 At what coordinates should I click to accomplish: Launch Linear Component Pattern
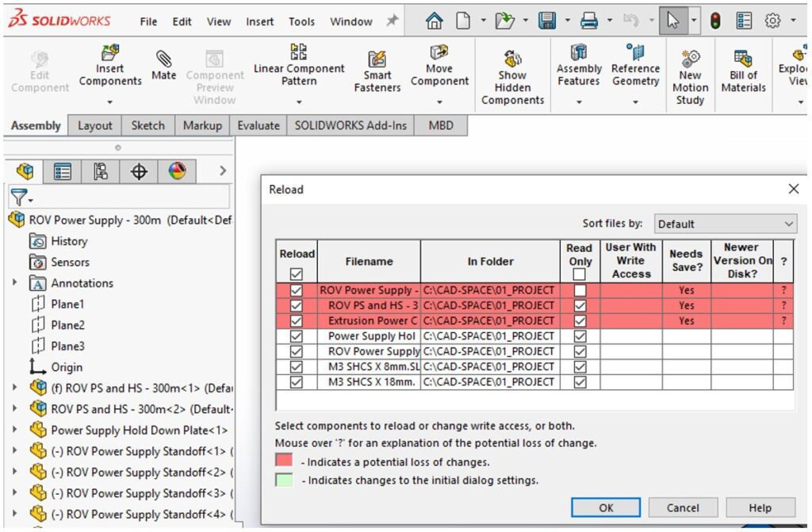299,67
